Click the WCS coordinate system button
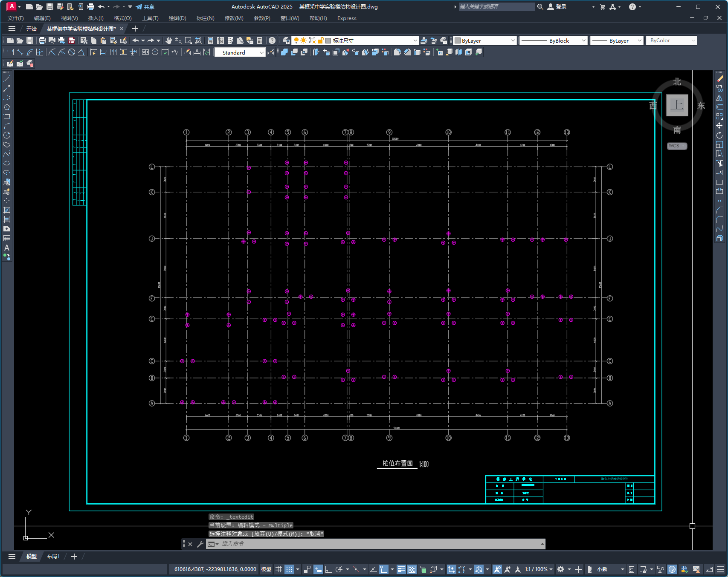This screenshot has width=728, height=577. coord(677,146)
